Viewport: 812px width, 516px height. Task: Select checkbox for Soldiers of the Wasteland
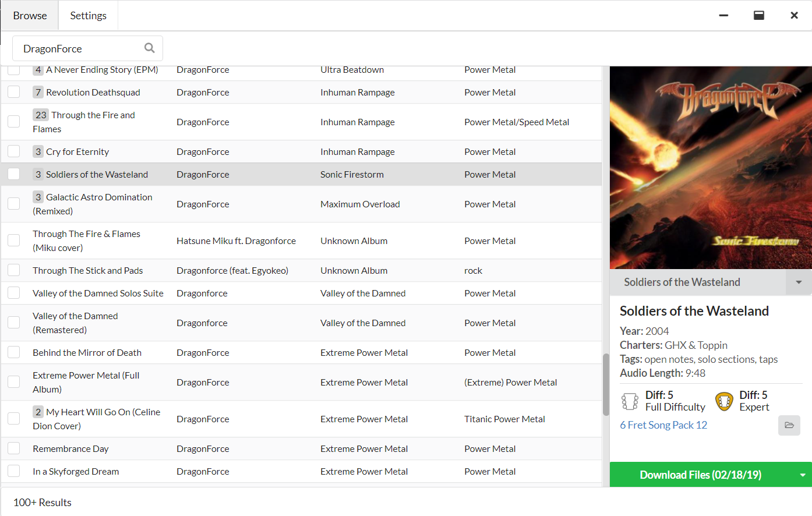[14, 174]
